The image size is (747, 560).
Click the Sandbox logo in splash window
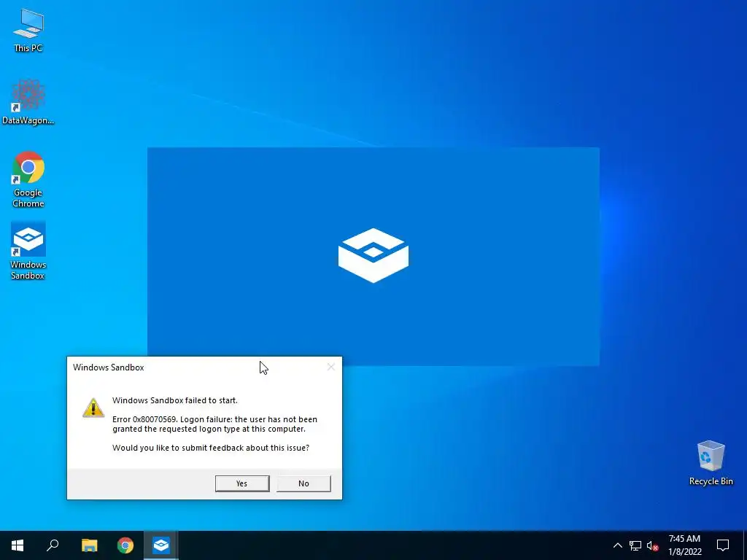click(x=373, y=255)
